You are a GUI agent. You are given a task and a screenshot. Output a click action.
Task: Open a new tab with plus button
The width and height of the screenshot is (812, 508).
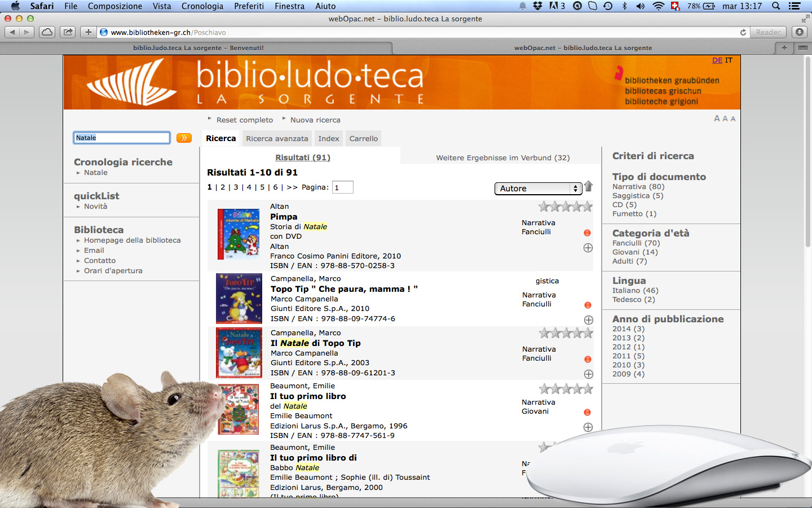(784, 48)
